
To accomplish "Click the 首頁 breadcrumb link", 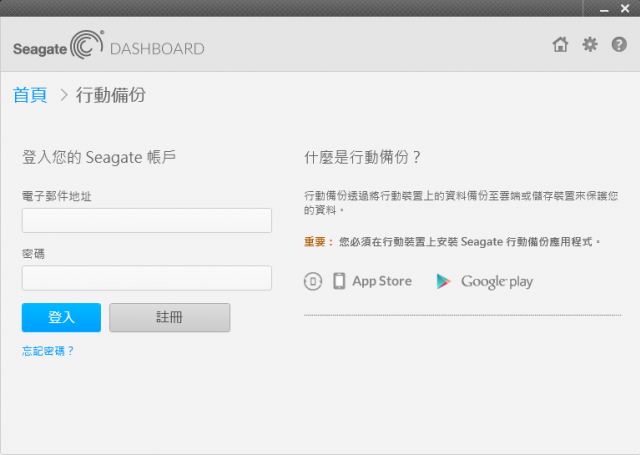I will [x=30, y=95].
